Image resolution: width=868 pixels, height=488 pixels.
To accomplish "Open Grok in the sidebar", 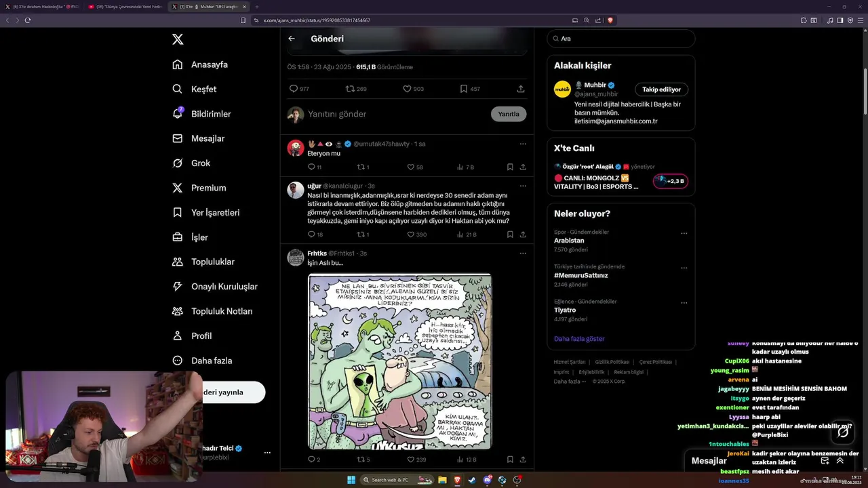I will [x=191, y=163].
